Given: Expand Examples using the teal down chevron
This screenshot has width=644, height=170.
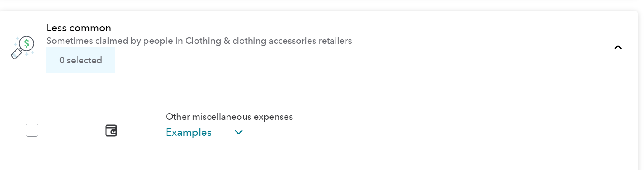Looking at the screenshot, I should coord(238,132).
